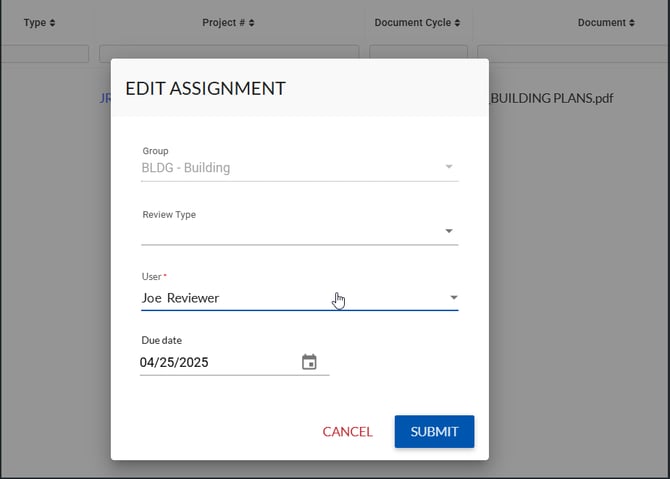Click the sort arrows beside Project # header

pyautogui.click(x=252, y=23)
